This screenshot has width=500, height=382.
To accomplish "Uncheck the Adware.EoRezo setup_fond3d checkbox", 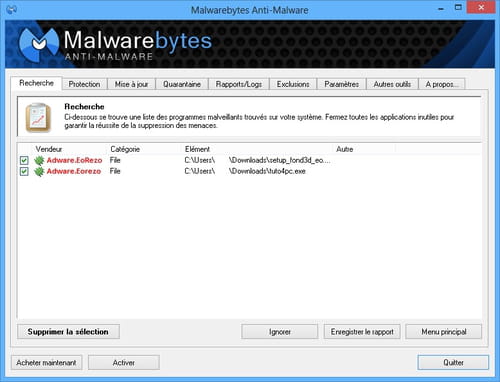I will point(24,160).
